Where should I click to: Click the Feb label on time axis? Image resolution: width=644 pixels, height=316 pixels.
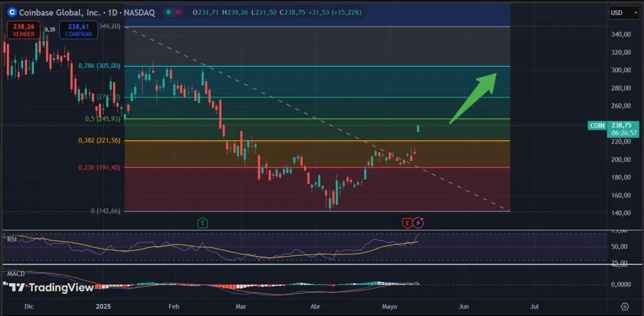point(174,307)
